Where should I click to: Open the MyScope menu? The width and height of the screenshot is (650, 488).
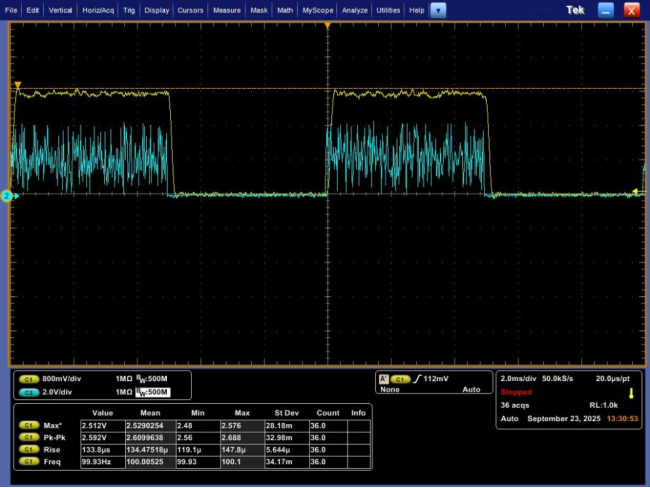(318, 10)
